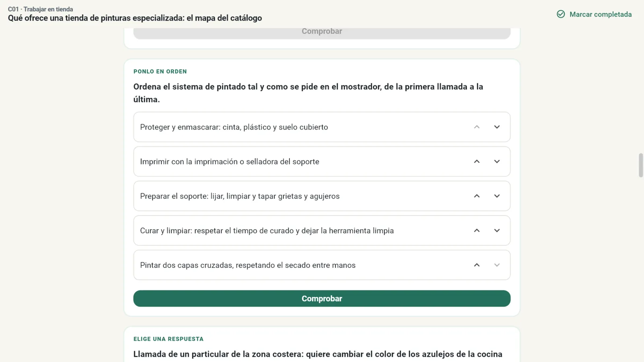The height and width of the screenshot is (362, 644).
Task: Click the page vertical scrollbar thumb
Action: click(x=641, y=165)
